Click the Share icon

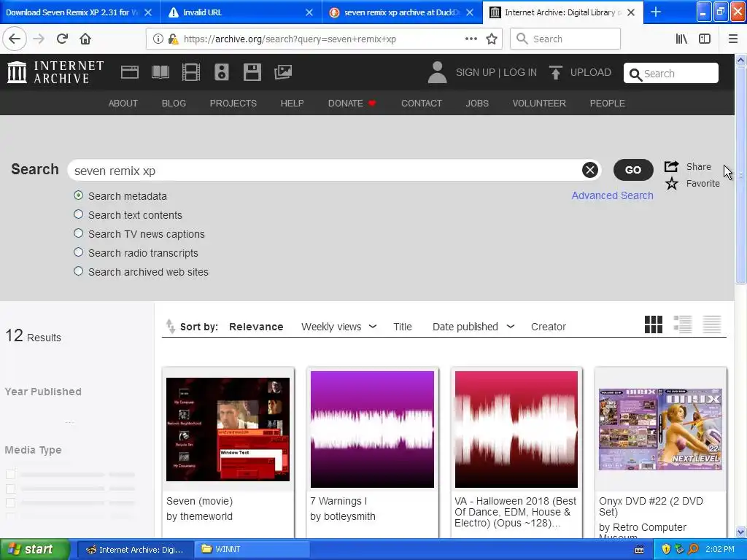(671, 167)
